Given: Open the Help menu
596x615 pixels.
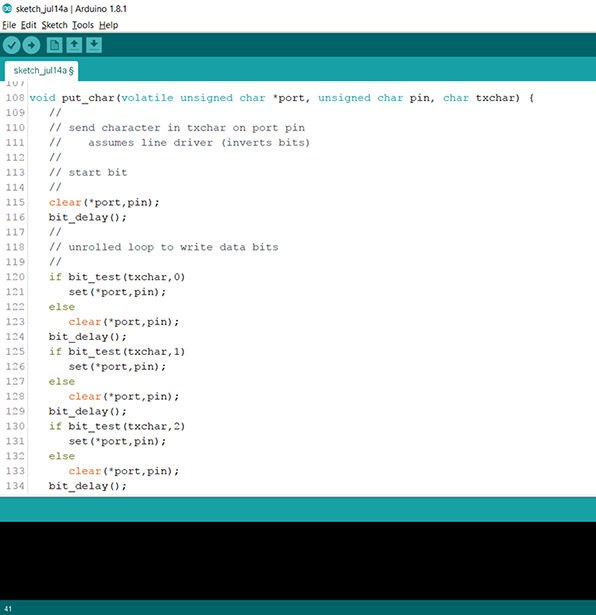Looking at the screenshot, I should (x=108, y=25).
